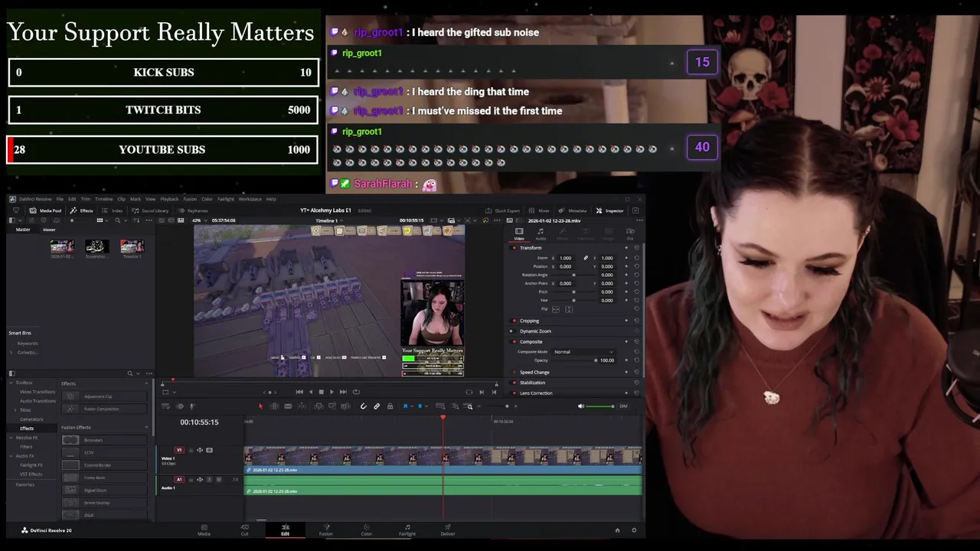Open the Timeline 1 name dropdown
Image resolution: width=980 pixels, height=551 pixels.
click(330, 220)
